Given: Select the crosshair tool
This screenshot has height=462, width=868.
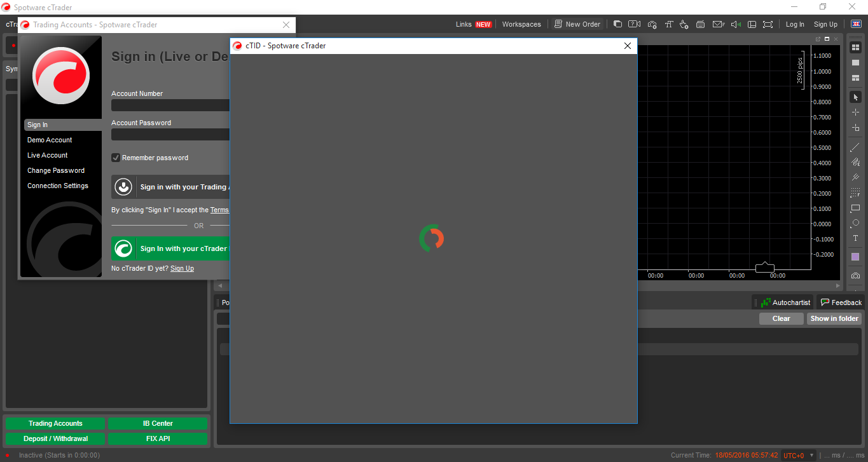Looking at the screenshot, I should [855, 112].
